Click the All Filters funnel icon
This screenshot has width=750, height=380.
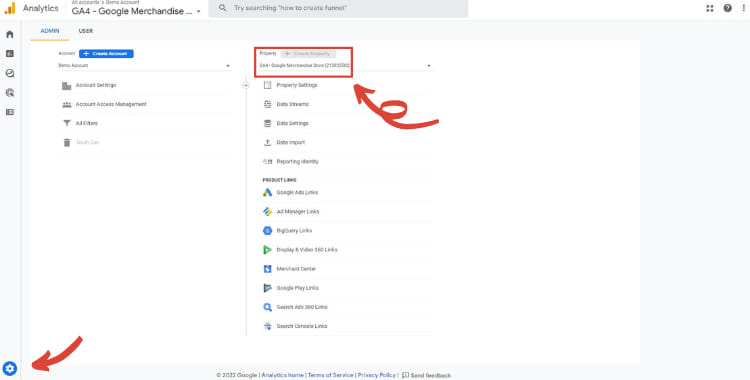click(x=66, y=123)
